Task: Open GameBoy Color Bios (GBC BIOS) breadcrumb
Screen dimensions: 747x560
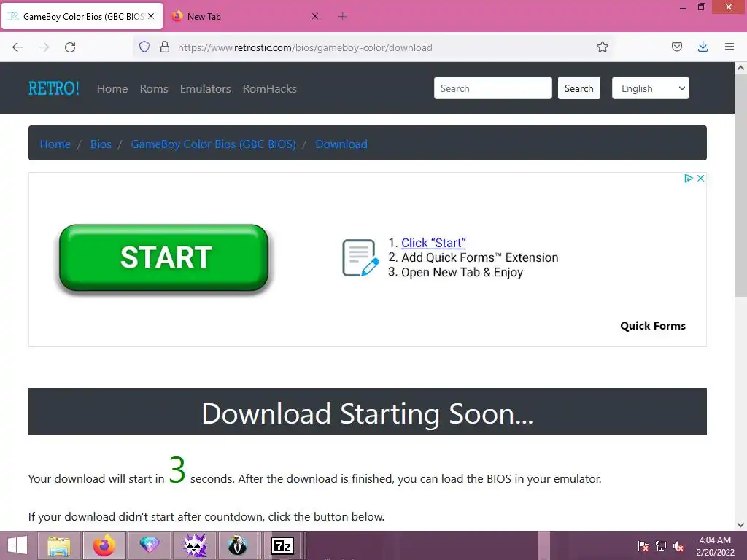Action: (214, 144)
